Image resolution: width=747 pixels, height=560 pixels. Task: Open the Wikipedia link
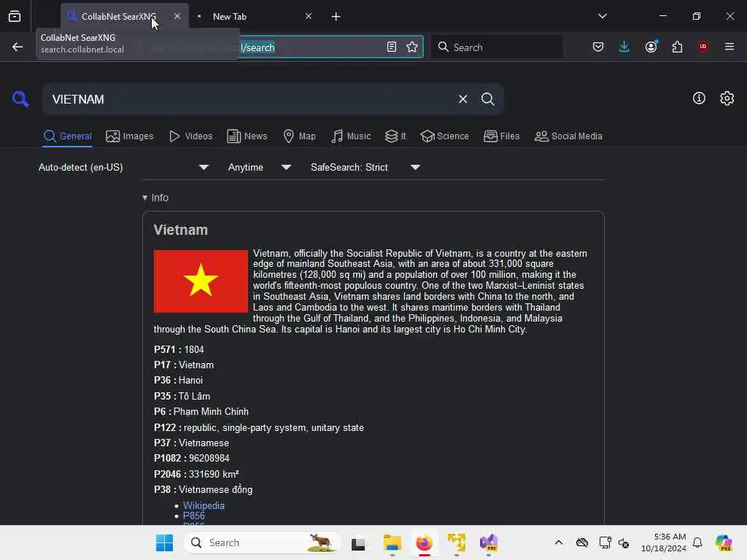(204, 505)
